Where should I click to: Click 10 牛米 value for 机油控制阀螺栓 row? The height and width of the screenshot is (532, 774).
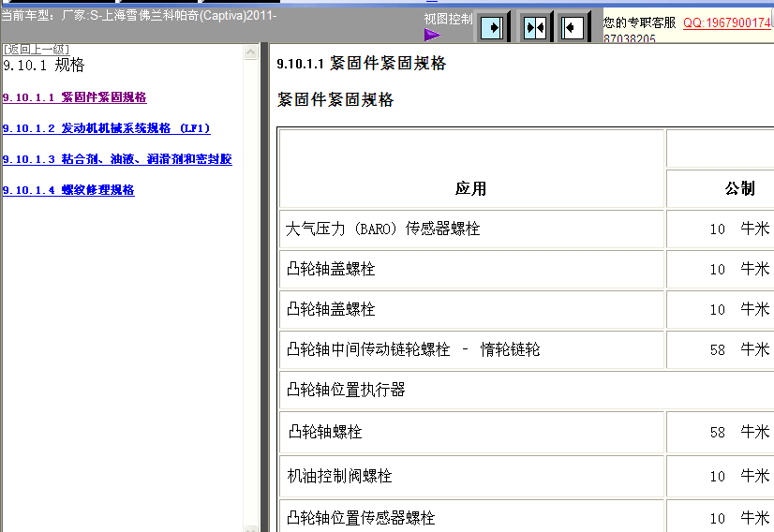click(x=739, y=476)
